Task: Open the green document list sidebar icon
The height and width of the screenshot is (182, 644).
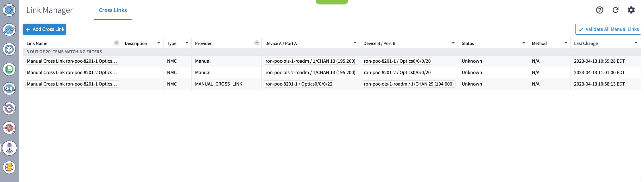Action: coord(9,69)
